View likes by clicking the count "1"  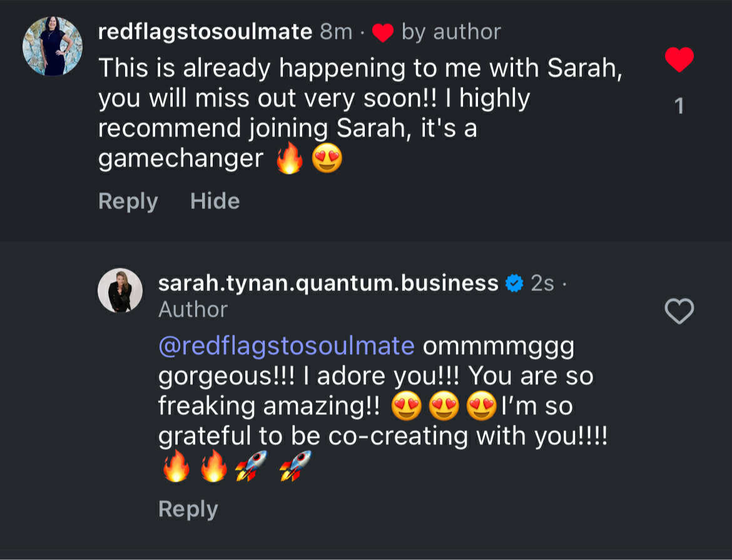[x=679, y=107]
